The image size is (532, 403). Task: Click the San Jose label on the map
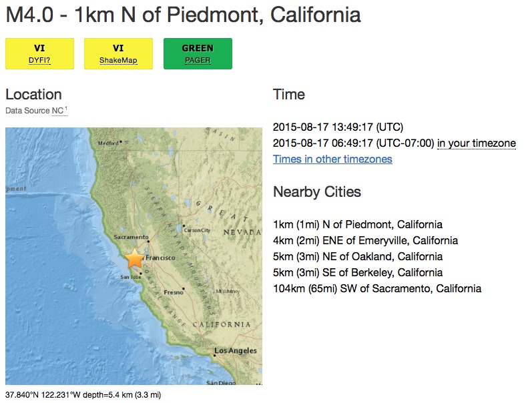click(130, 277)
